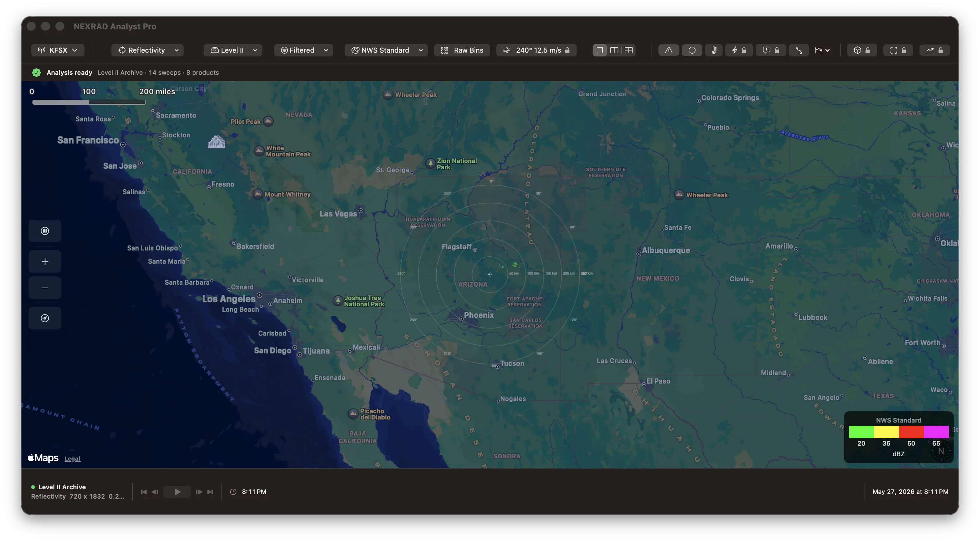Click the wind 240° 12.5 m/s button
The image size is (980, 541).
(536, 50)
